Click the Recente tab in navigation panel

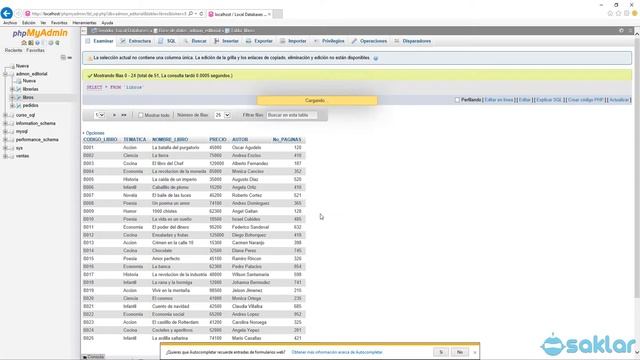(13, 50)
